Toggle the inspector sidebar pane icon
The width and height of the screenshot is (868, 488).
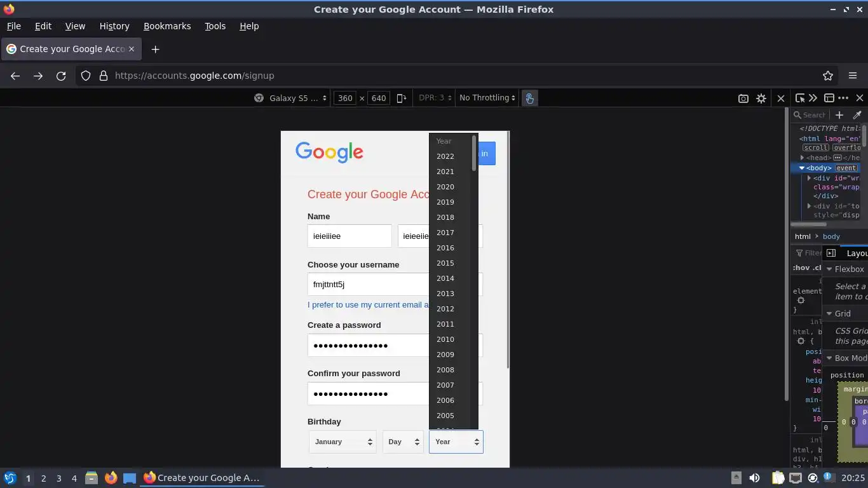831,253
